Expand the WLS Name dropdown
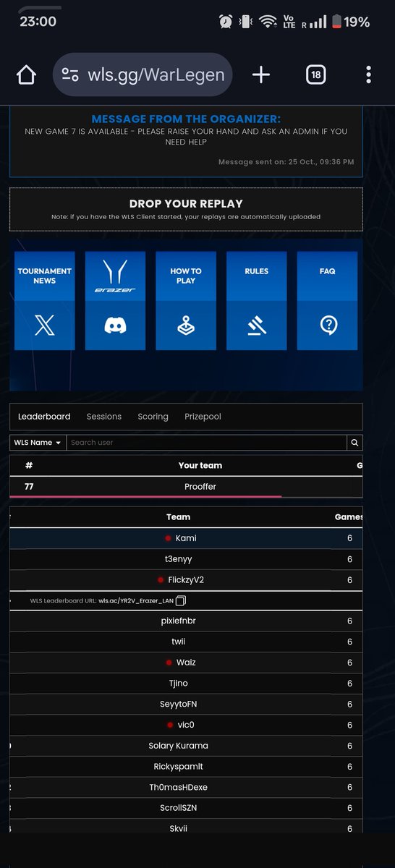395x868 pixels. click(38, 443)
